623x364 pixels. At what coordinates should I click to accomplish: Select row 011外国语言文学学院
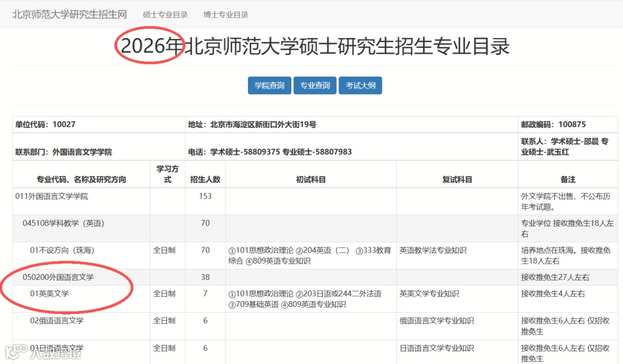pos(315,201)
